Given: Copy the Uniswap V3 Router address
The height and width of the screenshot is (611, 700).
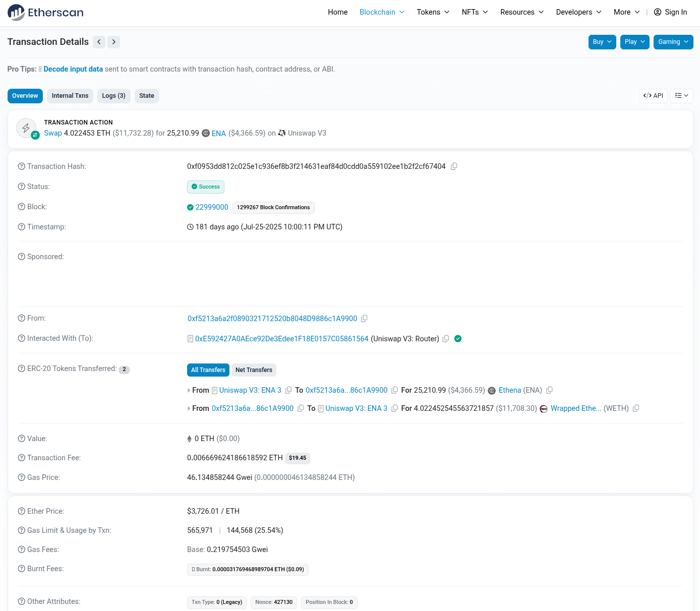Looking at the screenshot, I should [446, 339].
